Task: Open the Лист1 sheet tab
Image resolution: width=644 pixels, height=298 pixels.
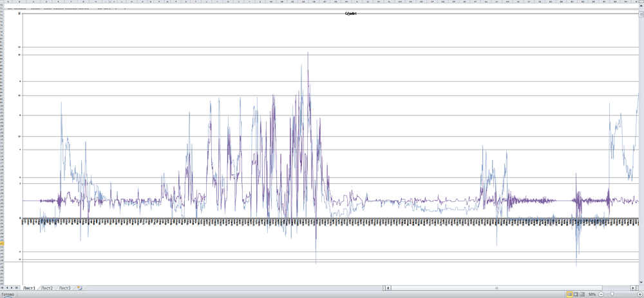Action: click(x=29, y=288)
